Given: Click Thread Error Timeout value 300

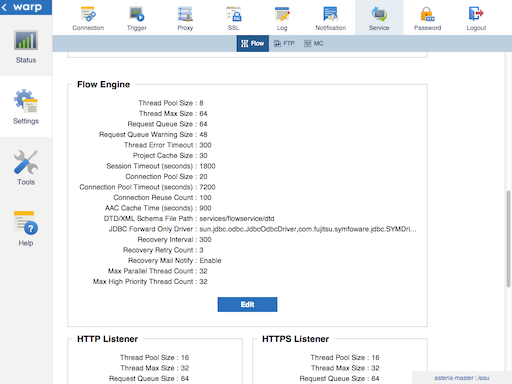Looking at the screenshot, I should point(205,145).
